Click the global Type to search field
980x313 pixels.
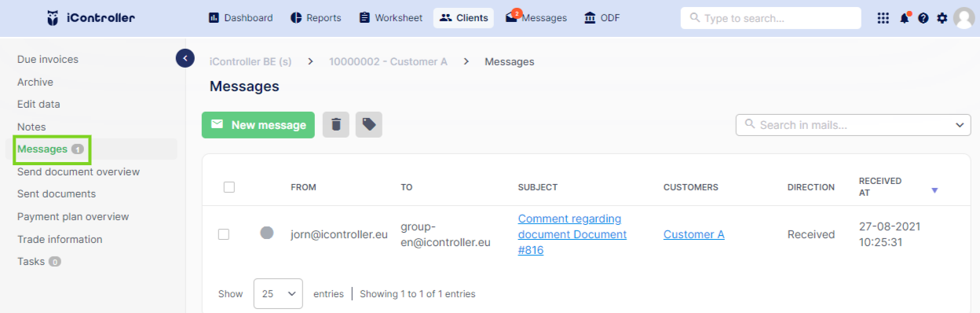(x=770, y=17)
